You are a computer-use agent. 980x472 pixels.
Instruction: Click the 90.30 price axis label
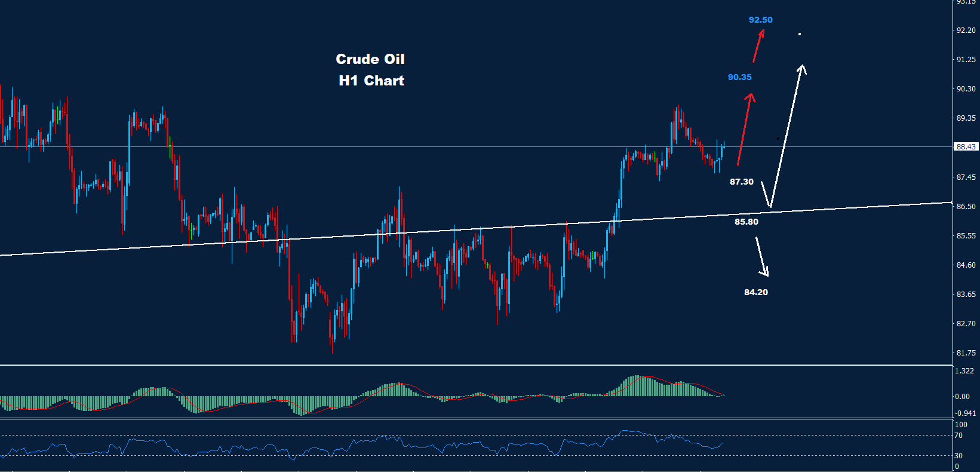(966, 89)
